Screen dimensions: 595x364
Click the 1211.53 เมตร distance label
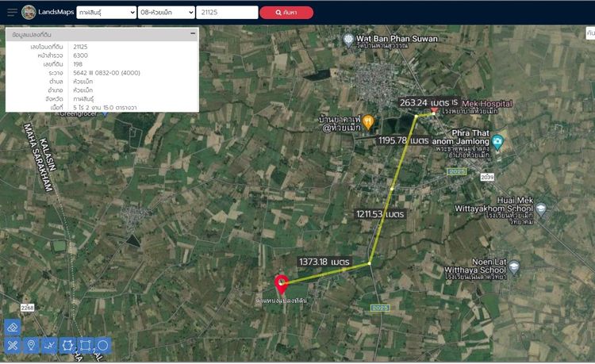click(x=380, y=214)
